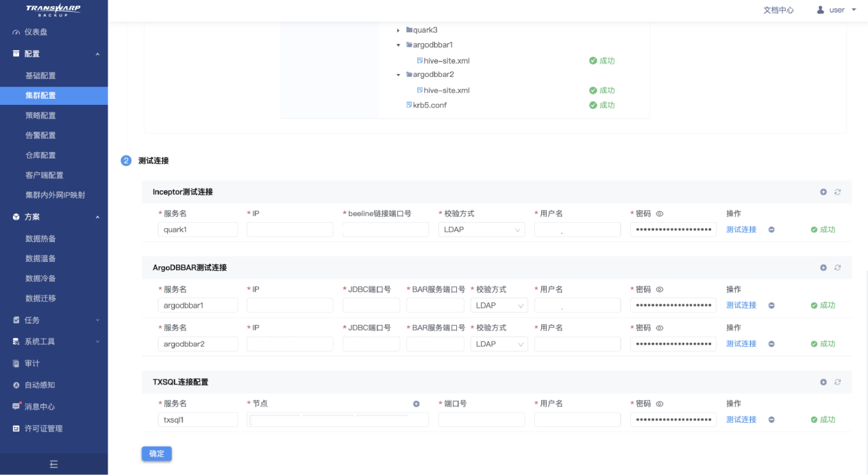
Task: Show password in Inceptor section
Action: coord(660,214)
